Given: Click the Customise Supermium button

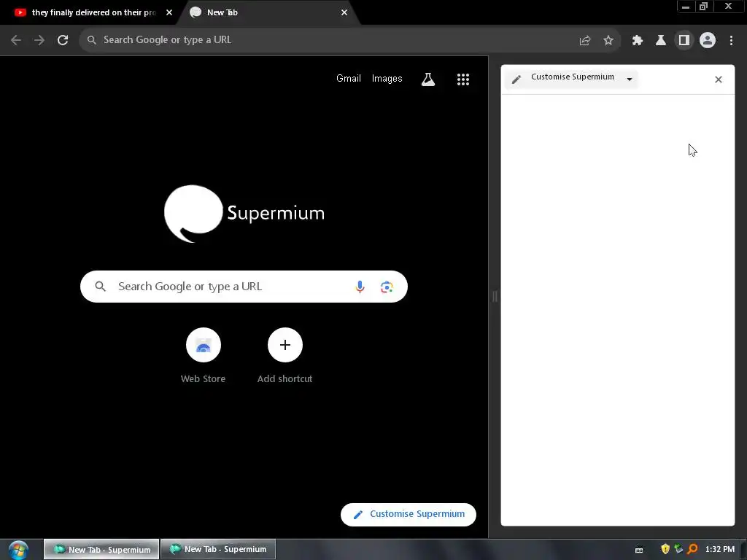Looking at the screenshot, I should (409, 514).
